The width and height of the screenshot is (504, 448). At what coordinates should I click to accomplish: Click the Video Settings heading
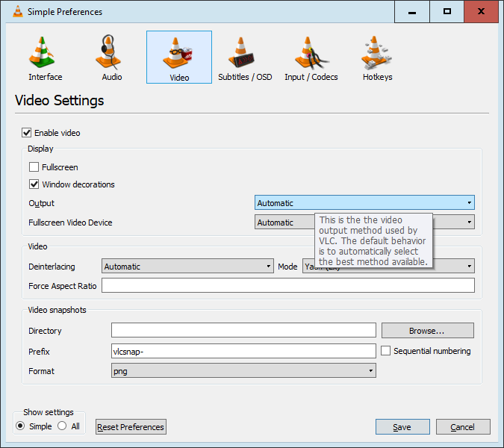pyautogui.click(x=60, y=100)
